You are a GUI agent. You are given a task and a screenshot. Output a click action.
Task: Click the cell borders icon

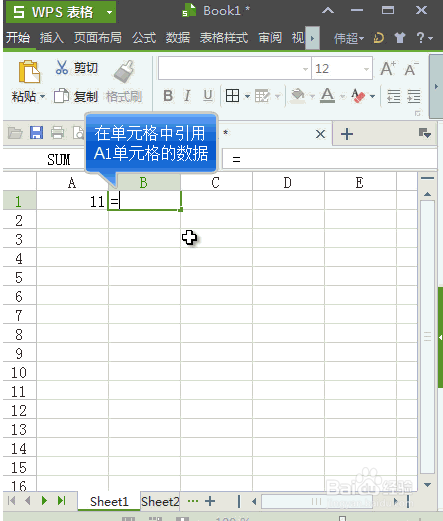click(x=232, y=96)
